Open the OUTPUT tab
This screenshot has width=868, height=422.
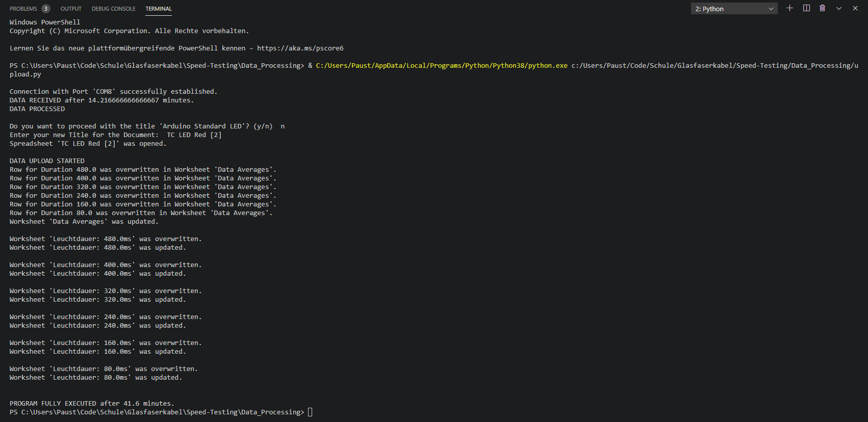pyautogui.click(x=71, y=9)
